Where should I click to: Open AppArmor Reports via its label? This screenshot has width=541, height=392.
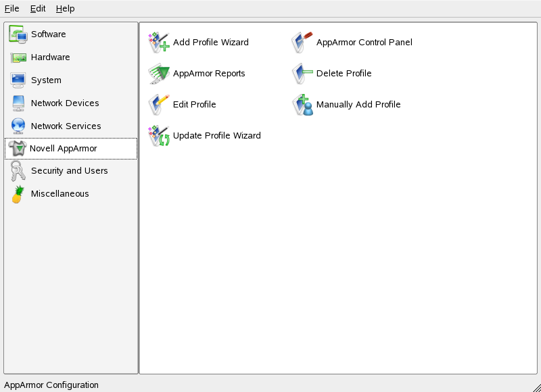point(209,74)
